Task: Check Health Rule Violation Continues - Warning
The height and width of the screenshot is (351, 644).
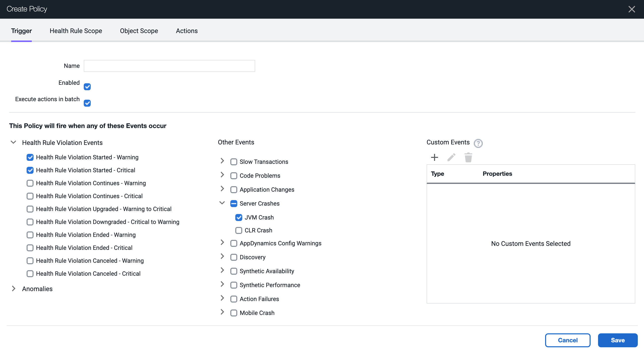Action: [x=30, y=183]
